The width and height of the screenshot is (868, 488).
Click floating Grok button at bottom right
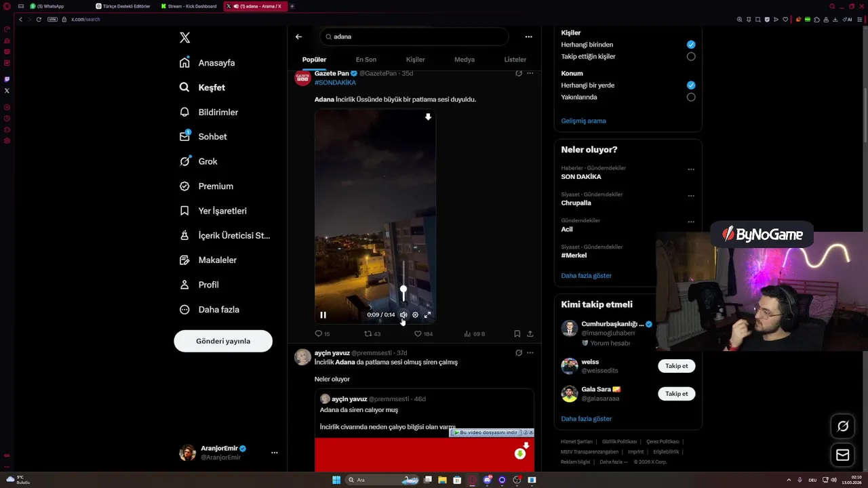coord(843,426)
